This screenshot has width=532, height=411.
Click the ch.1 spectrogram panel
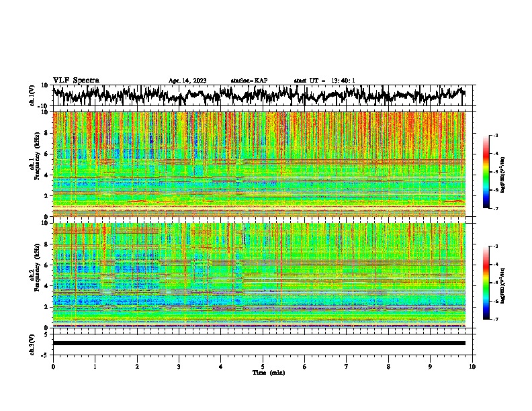coord(259,164)
